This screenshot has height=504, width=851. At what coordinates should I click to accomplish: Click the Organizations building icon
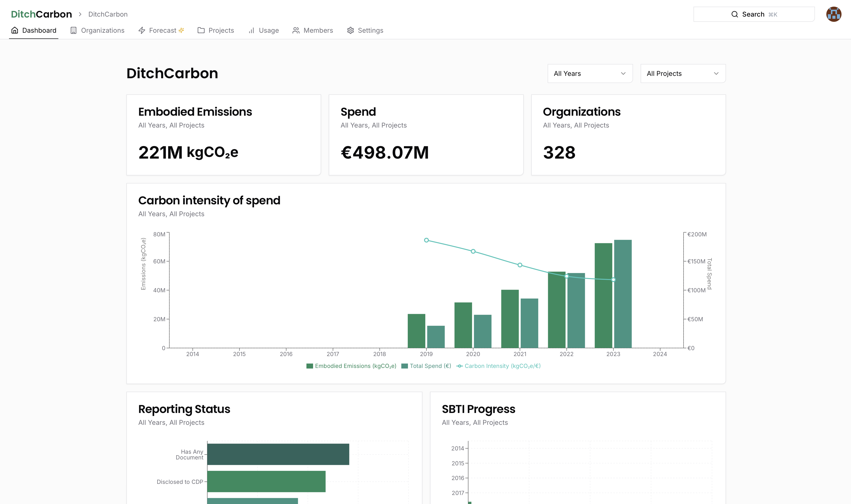coord(73,30)
